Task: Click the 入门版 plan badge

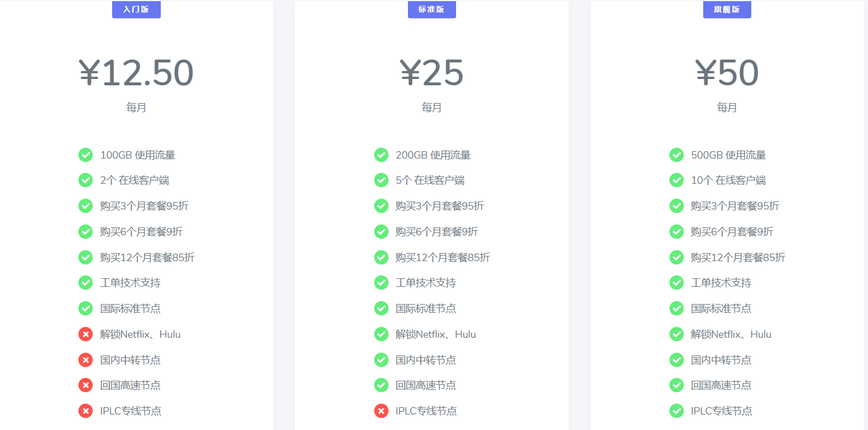Action: (x=136, y=10)
